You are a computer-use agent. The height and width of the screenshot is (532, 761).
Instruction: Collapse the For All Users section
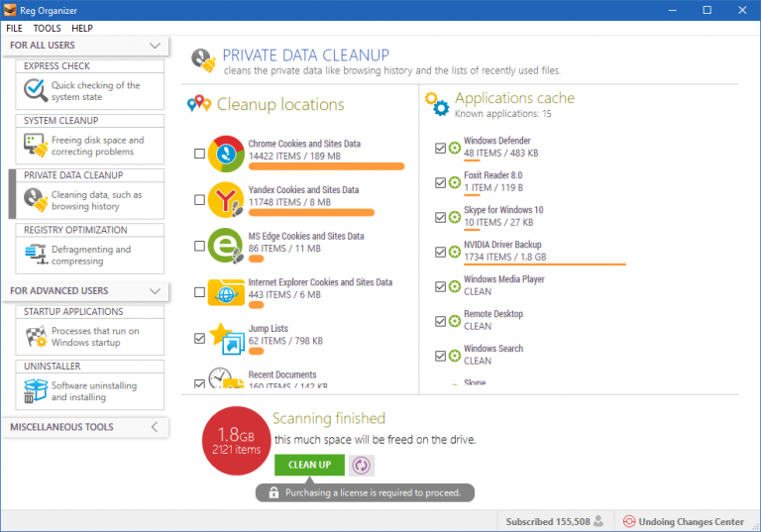(x=155, y=46)
